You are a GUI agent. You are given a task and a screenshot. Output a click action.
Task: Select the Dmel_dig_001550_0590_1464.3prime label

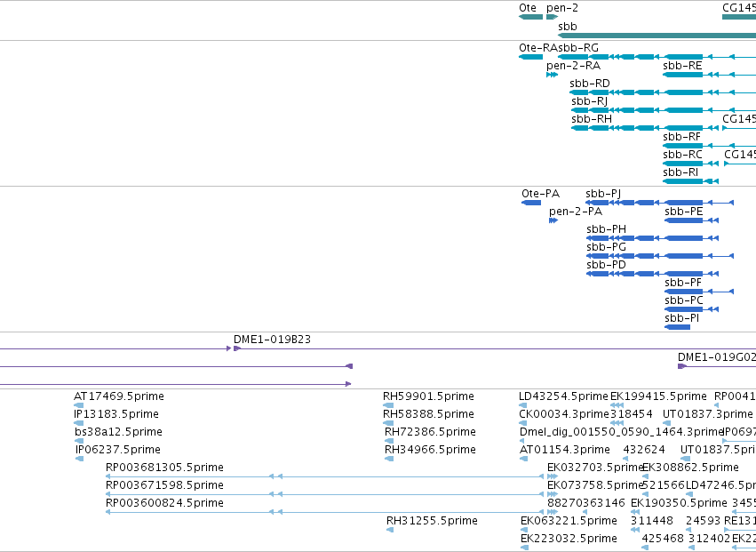622,432
